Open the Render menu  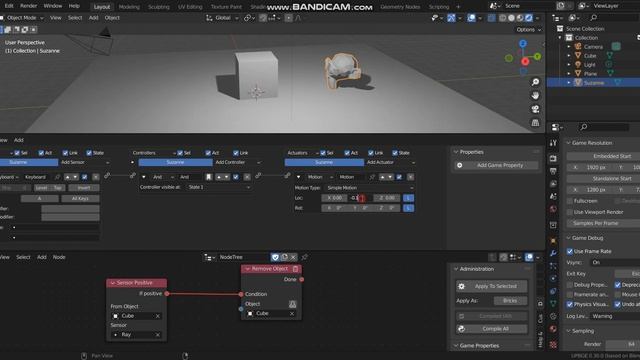[28, 6]
